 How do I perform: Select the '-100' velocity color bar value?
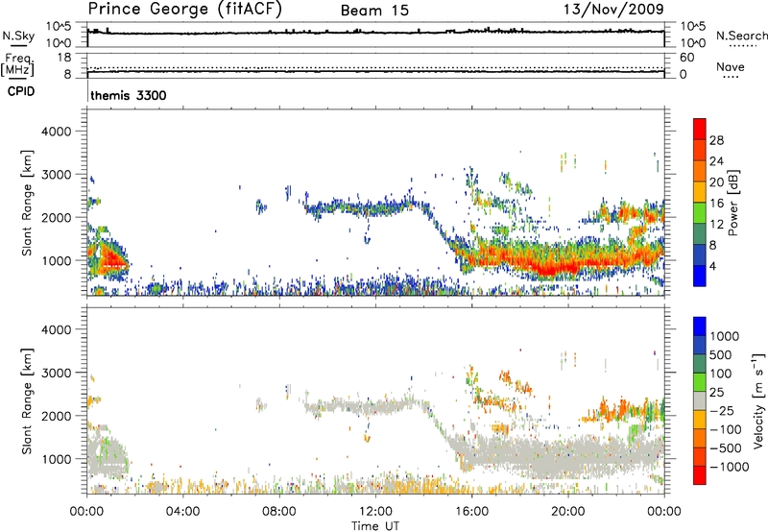tap(726, 429)
